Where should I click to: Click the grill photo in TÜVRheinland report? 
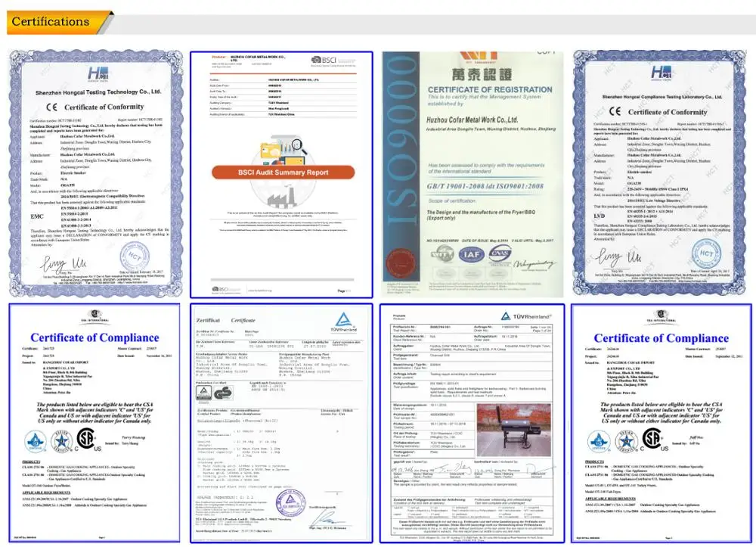[513, 430]
